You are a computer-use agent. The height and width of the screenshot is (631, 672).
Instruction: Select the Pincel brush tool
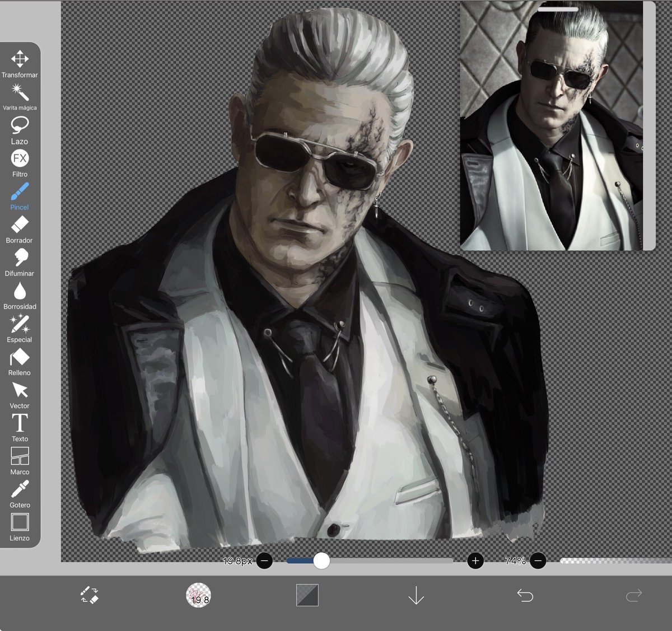click(20, 197)
